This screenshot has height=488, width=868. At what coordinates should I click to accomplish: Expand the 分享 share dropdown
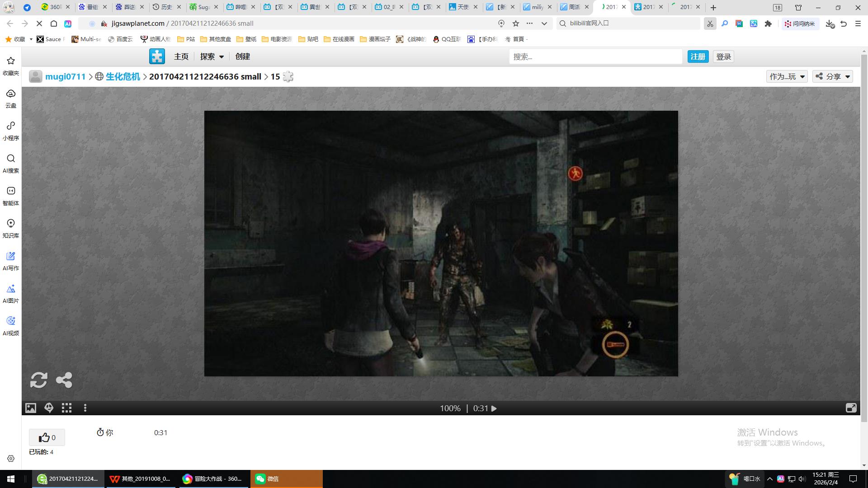tap(833, 76)
